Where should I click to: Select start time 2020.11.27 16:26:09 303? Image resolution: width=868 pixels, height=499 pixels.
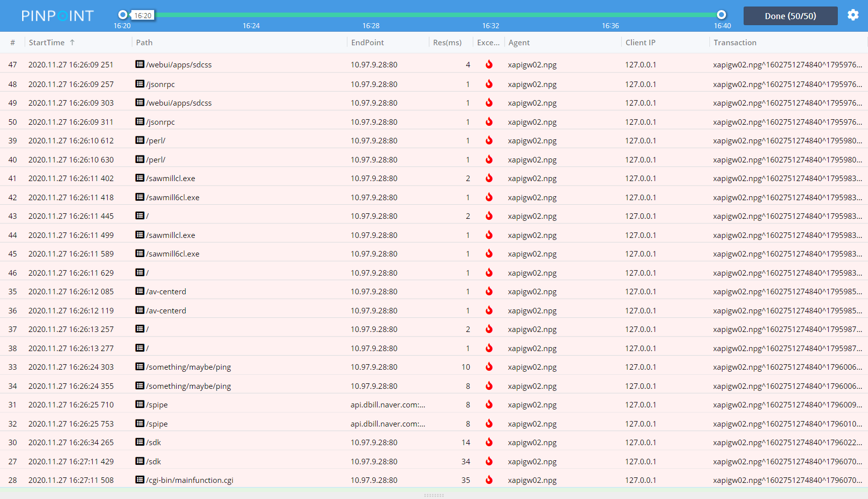[71, 103]
